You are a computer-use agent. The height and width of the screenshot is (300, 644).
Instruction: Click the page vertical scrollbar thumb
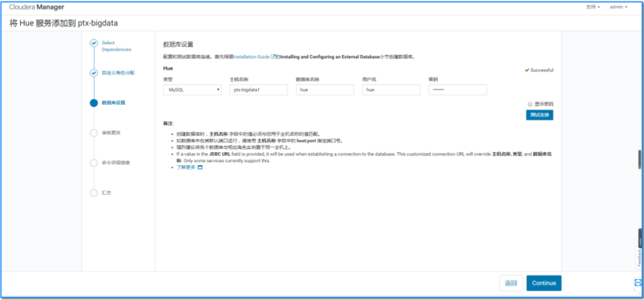tap(640, 159)
